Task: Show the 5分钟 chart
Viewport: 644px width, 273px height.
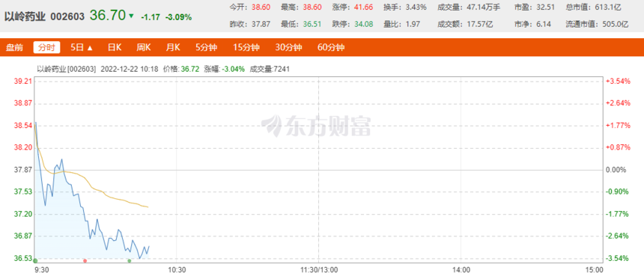Action: 206,47
